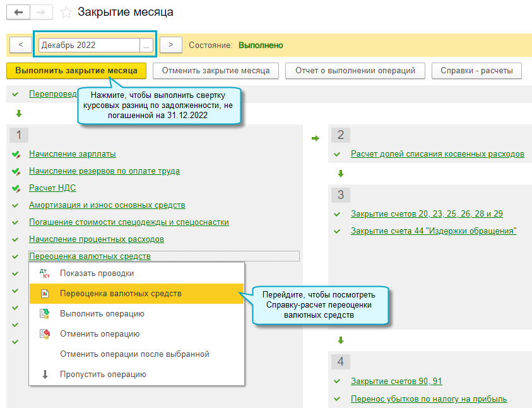Click the period field showing Декабрь 2022
This screenshot has height=408, width=532.
pos(88,45)
